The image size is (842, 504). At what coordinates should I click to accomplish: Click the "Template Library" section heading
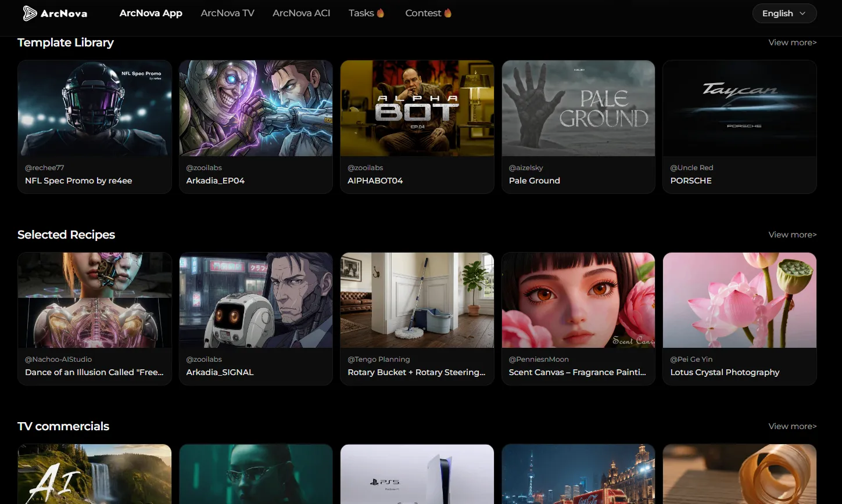pyautogui.click(x=66, y=42)
